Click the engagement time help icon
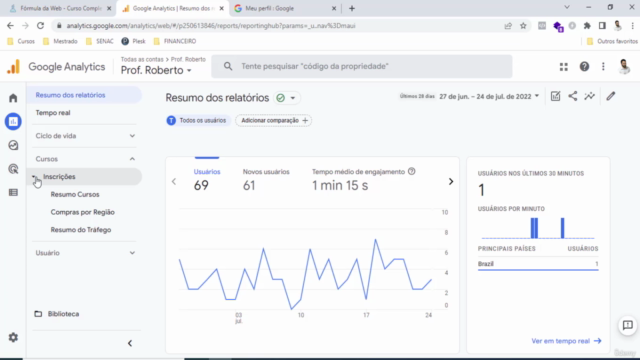Viewport: 640px width, 360px height. tap(411, 171)
